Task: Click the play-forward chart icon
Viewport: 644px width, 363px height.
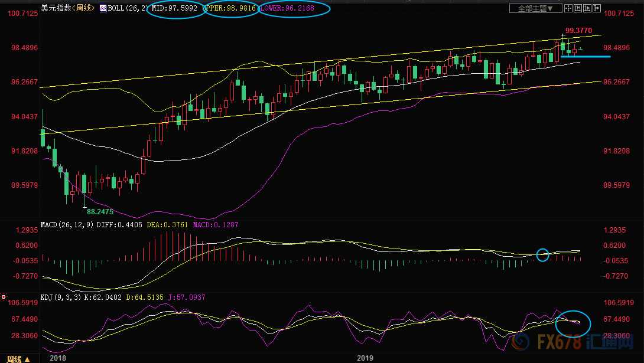Action: point(587,8)
